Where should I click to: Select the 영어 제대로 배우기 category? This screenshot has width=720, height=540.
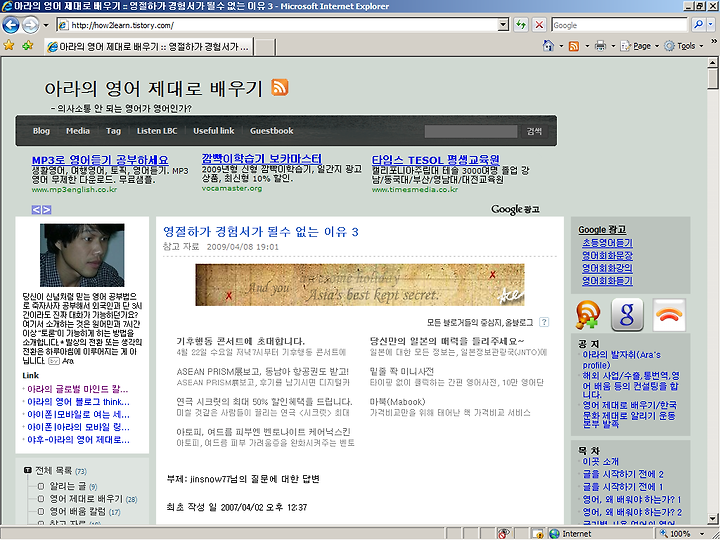click(93, 499)
